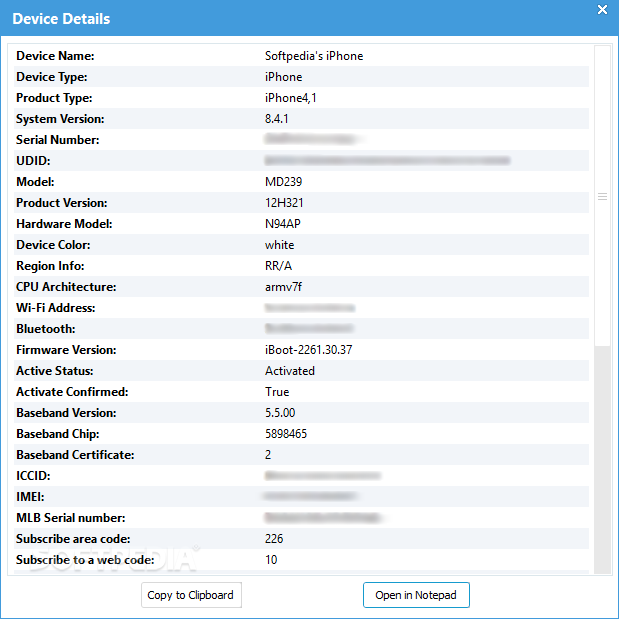619x619 pixels.
Task: Select Hardware Model value 'N94AP'
Action: [283, 224]
